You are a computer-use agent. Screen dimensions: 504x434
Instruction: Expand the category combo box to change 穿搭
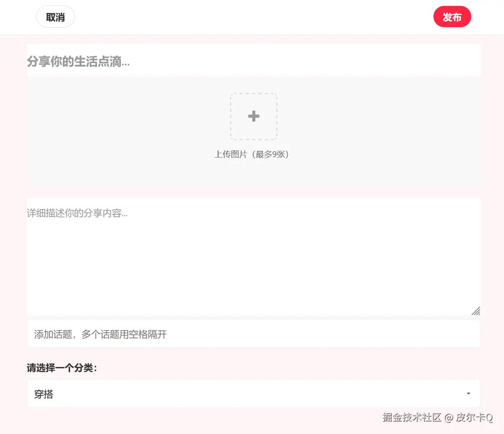coord(253,393)
